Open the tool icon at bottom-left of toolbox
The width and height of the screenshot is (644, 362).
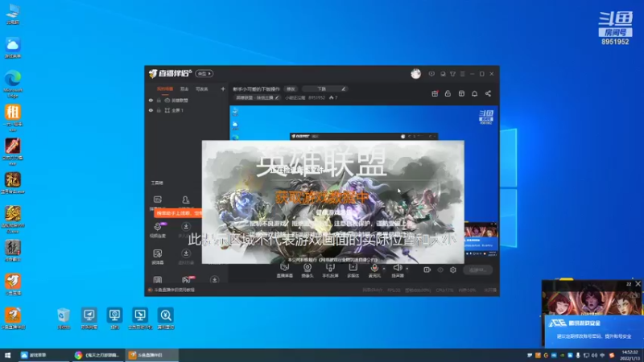click(x=158, y=280)
